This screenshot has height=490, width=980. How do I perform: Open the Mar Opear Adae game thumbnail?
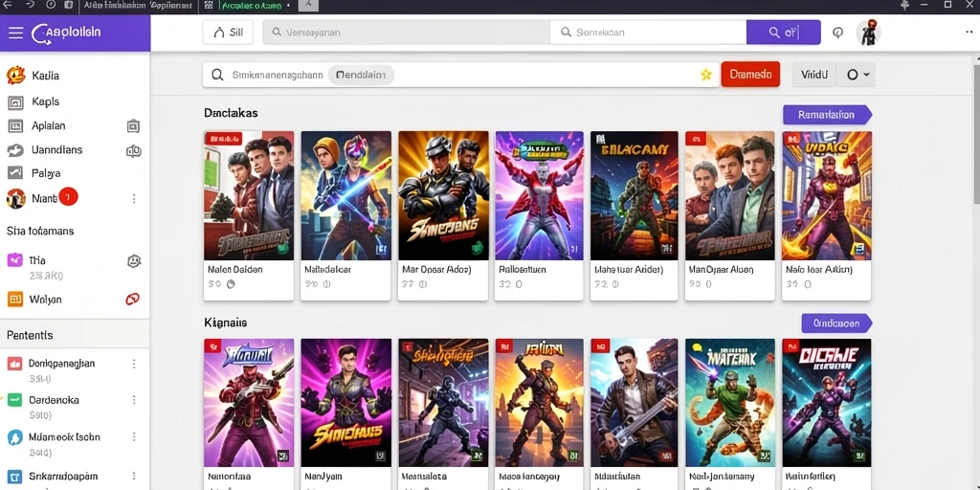pos(443,195)
